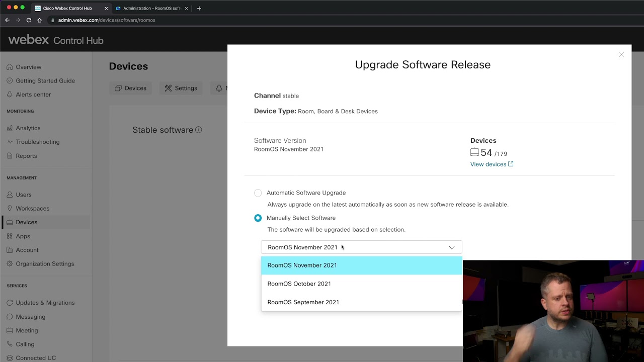Click the webex Control Hub logo
The image size is (644, 362).
[56, 40]
